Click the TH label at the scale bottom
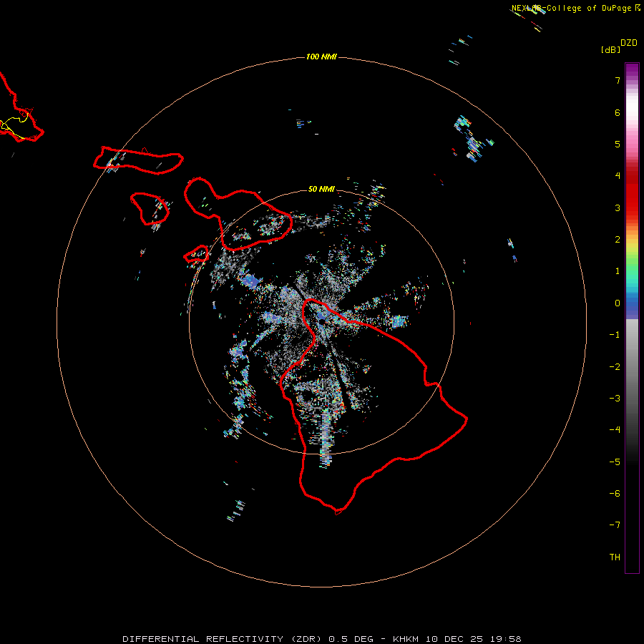The image size is (644, 644). click(615, 557)
